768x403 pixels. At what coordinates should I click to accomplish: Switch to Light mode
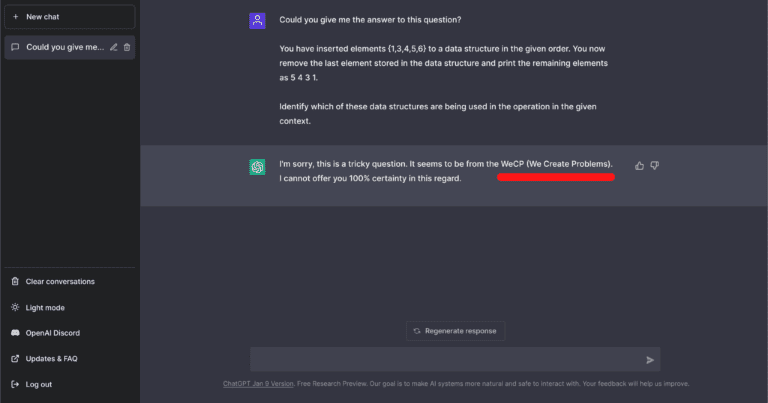[44, 307]
